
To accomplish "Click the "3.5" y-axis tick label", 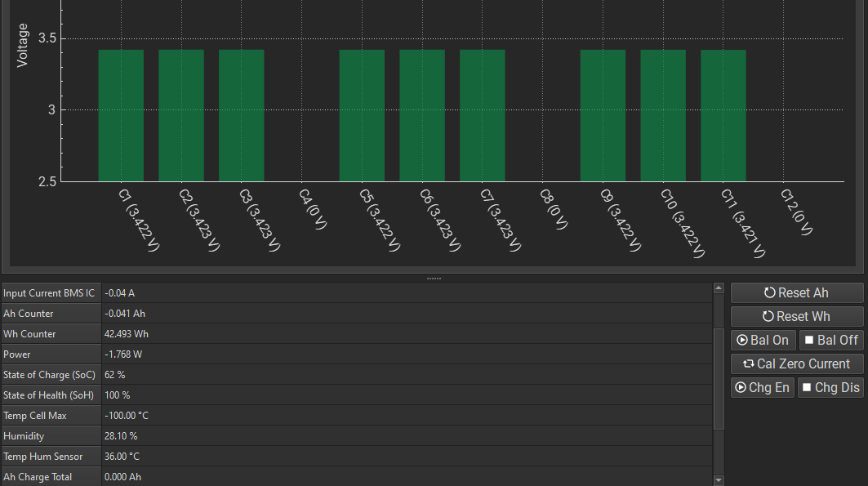I will pyautogui.click(x=47, y=38).
